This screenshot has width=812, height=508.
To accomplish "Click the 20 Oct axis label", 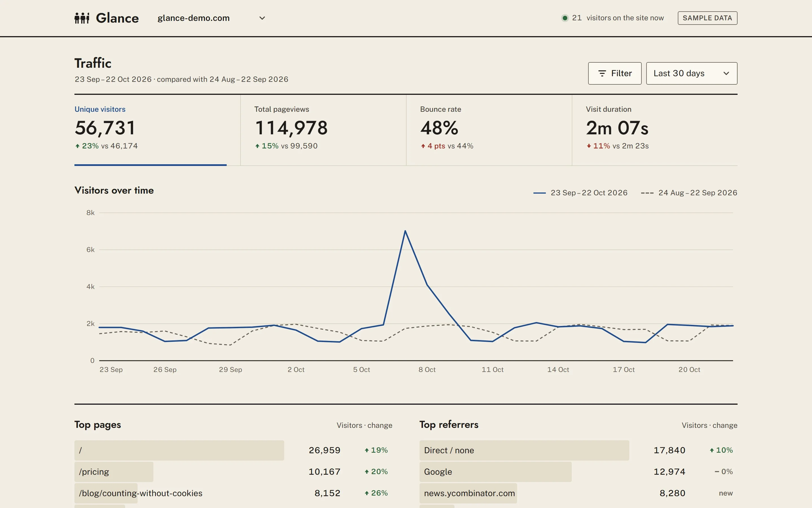I will (x=689, y=370).
